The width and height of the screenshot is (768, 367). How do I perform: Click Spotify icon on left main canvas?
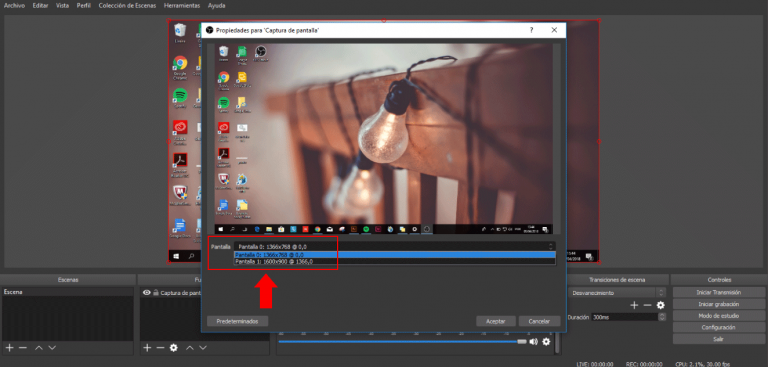click(180, 95)
